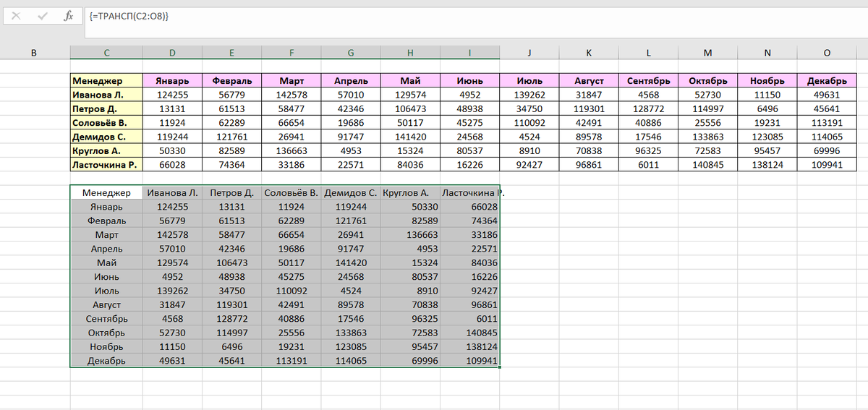Click the Январь row label in transposed table

pos(106,207)
